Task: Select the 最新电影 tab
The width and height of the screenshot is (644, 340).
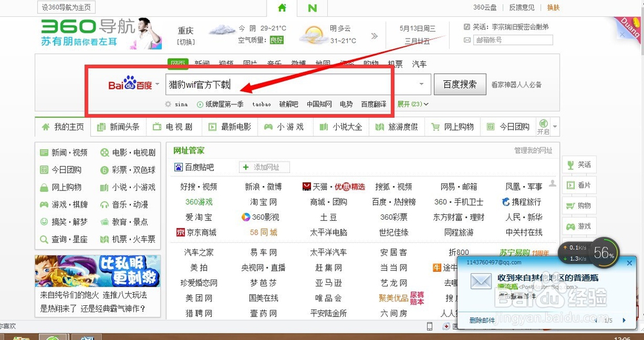Action: 230,127
